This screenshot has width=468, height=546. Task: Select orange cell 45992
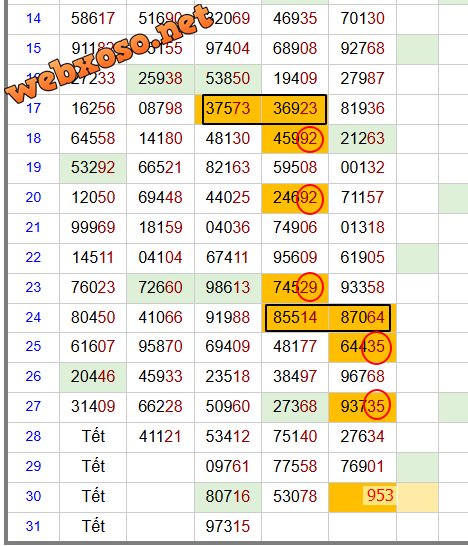[295, 138]
